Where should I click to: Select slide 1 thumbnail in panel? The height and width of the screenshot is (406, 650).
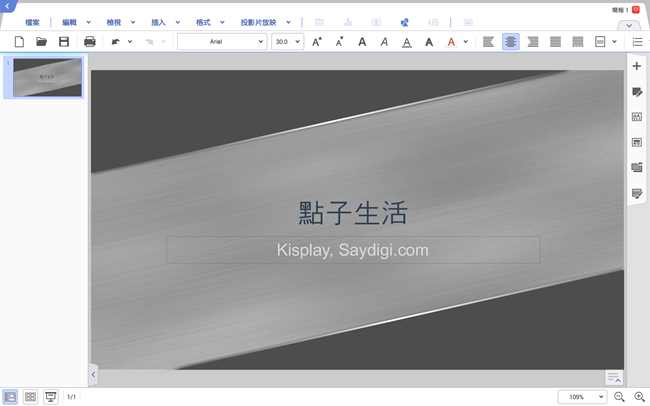47,78
